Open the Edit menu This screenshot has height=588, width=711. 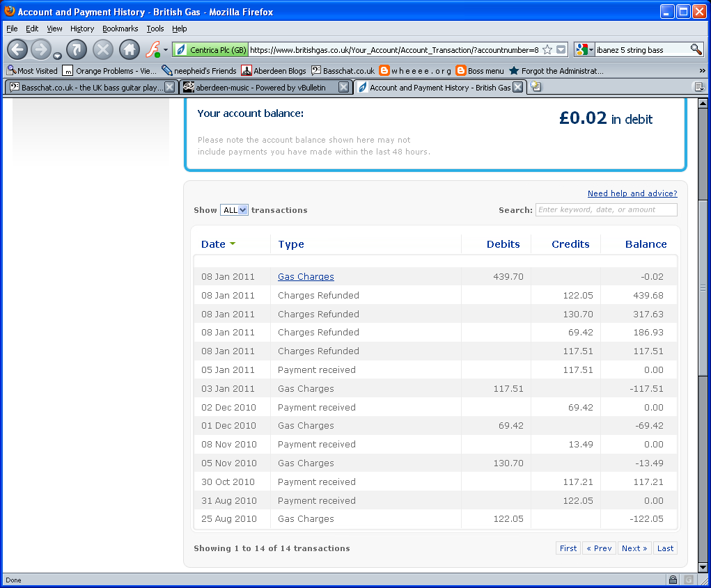[32, 29]
